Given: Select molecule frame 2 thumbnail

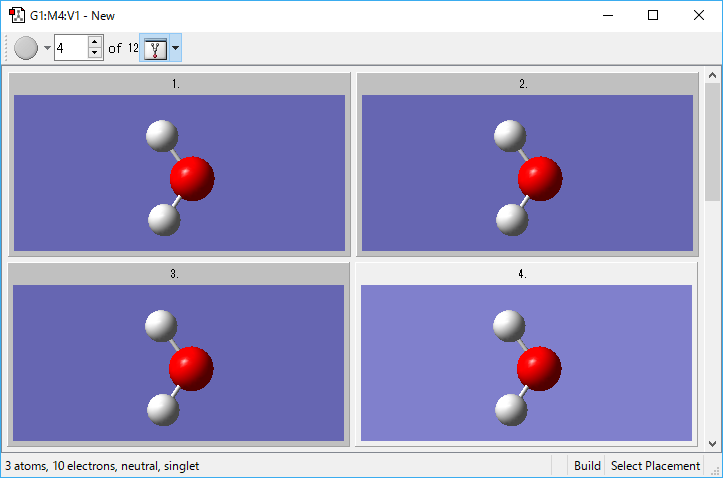Looking at the screenshot, I should click(527, 173).
